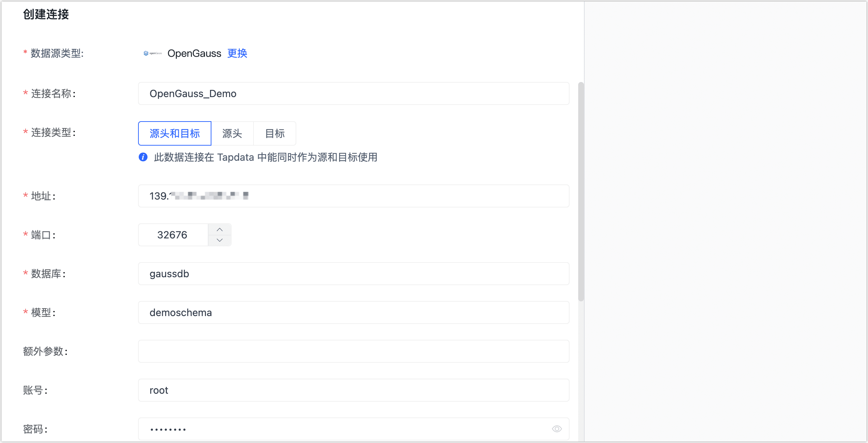The width and height of the screenshot is (868, 443).
Task: Click the blue info icon under the 连接类型 options
Action: click(143, 157)
